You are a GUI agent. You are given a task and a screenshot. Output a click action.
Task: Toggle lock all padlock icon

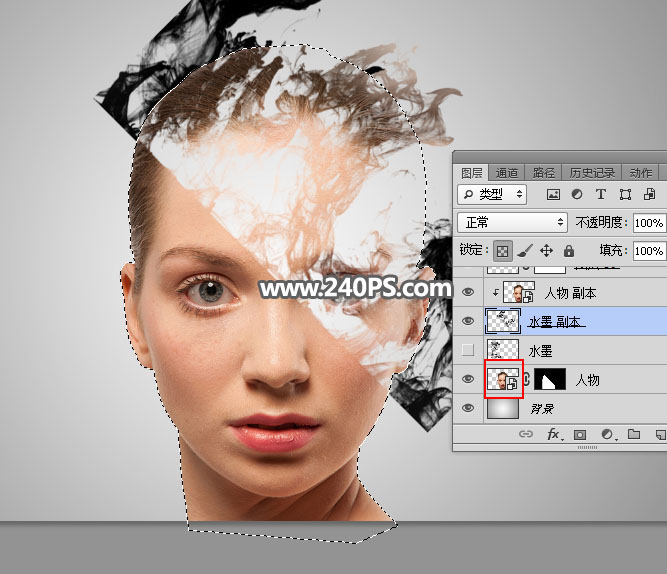[569, 251]
